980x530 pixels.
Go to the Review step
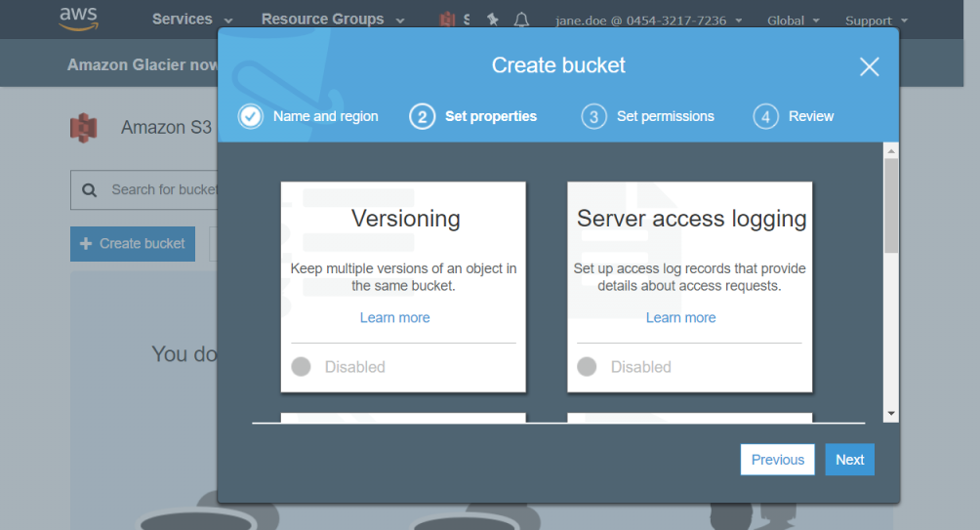pos(810,116)
